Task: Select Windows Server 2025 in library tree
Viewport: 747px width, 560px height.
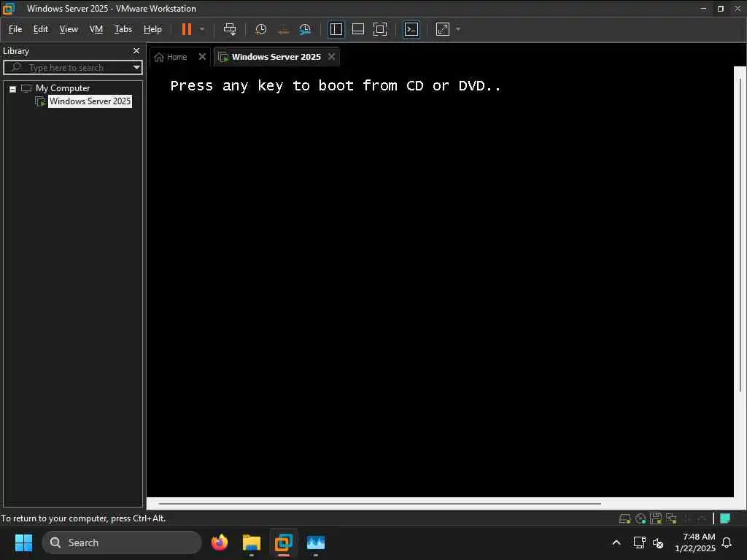Action: coord(90,101)
